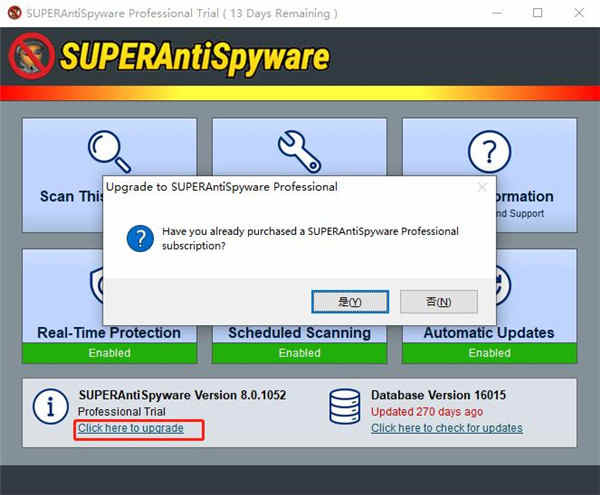Toggle Automatic Updates Enabled status bar

tap(489, 353)
